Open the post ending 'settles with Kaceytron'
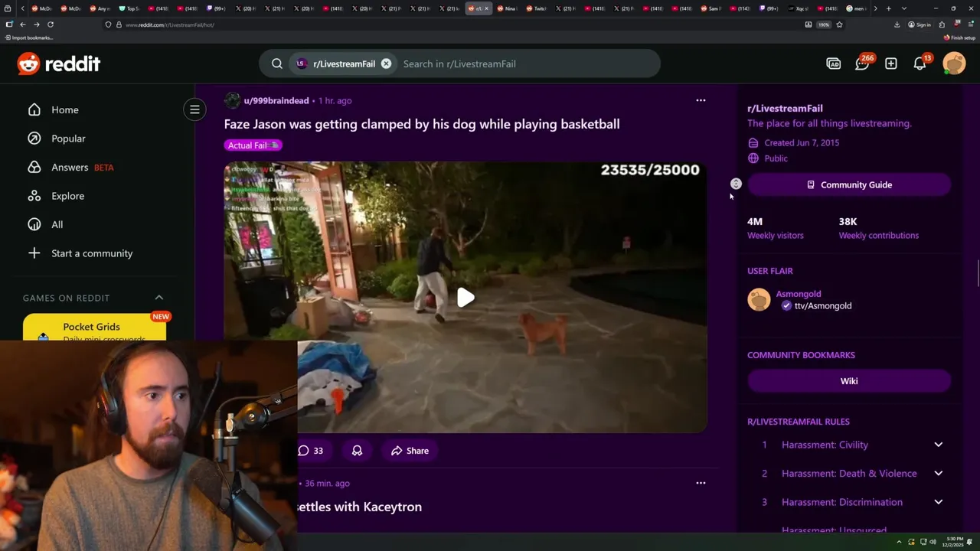 (x=359, y=507)
